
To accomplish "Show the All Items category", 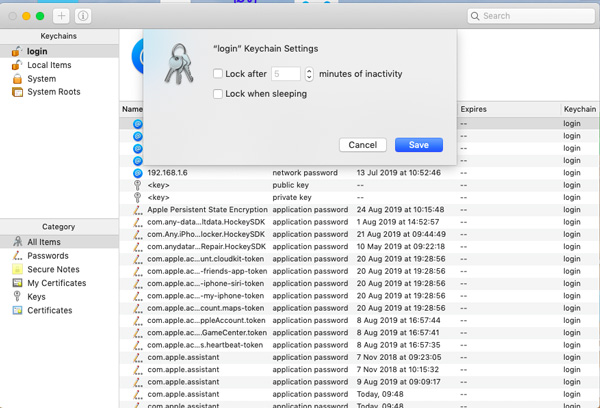I will tap(59, 242).
